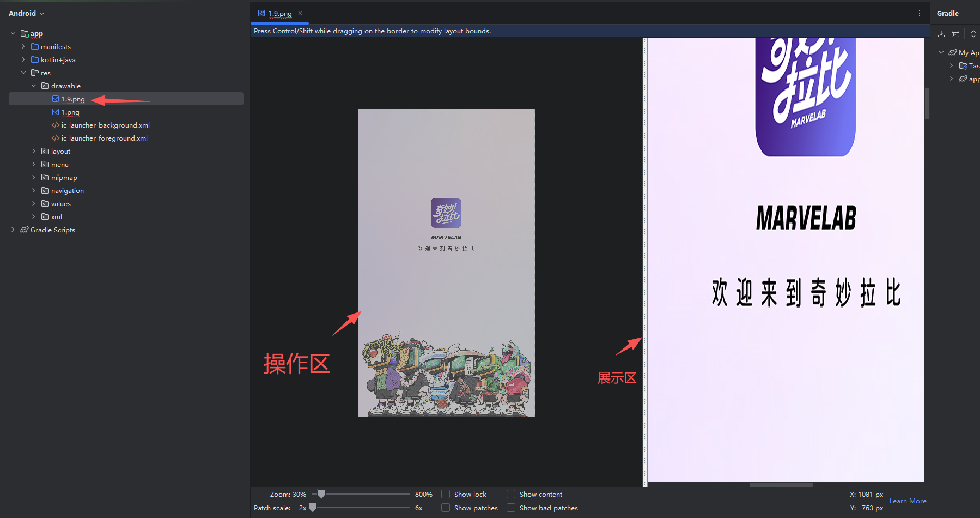Image resolution: width=980 pixels, height=518 pixels.
Task: Click the xml folder icon
Action: [45, 216]
